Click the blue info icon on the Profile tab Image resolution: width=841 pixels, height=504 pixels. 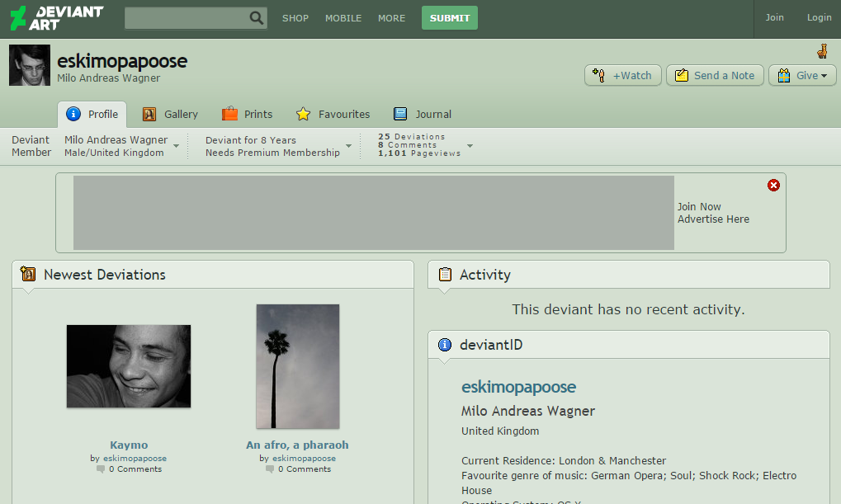click(x=73, y=114)
